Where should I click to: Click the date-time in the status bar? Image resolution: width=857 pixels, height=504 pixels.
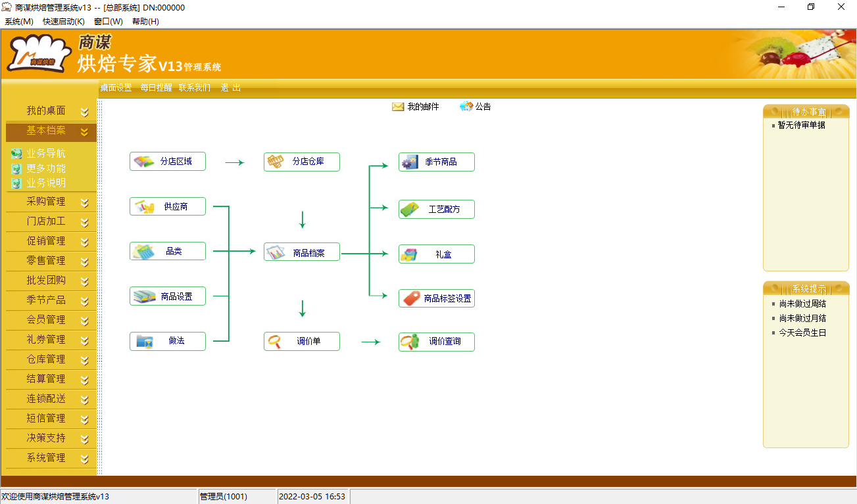tap(312, 497)
